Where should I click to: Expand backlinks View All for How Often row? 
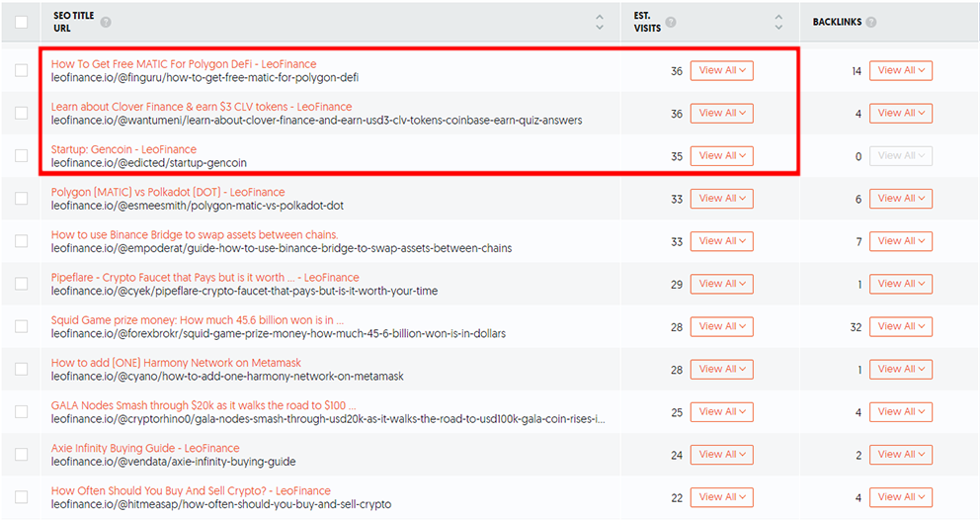tap(901, 497)
